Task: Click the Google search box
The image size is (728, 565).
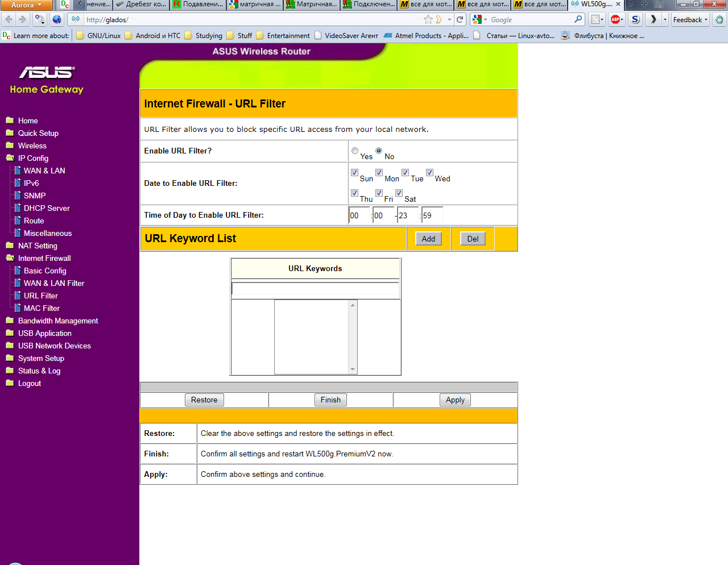Action: pyautogui.click(x=531, y=19)
